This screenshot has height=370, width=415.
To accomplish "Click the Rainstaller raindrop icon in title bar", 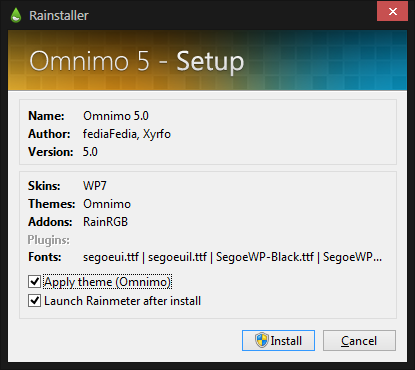I will coord(16,15).
